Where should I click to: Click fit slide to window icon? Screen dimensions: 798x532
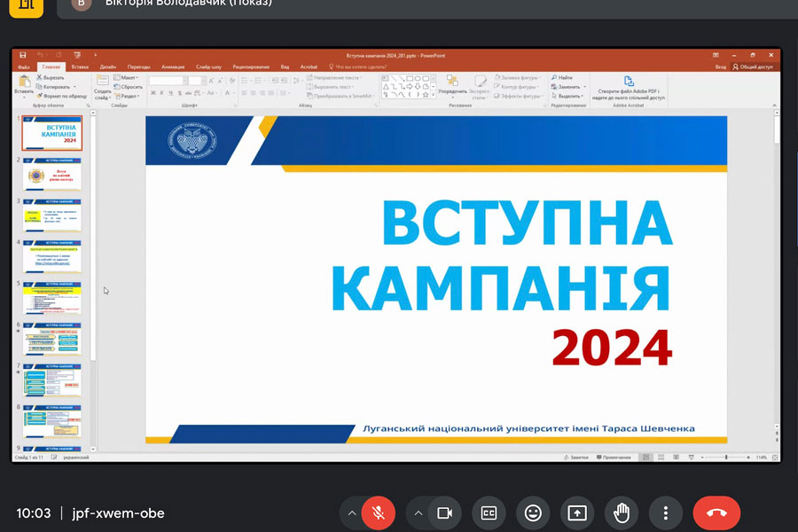pyautogui.click(x=775, y=458)
